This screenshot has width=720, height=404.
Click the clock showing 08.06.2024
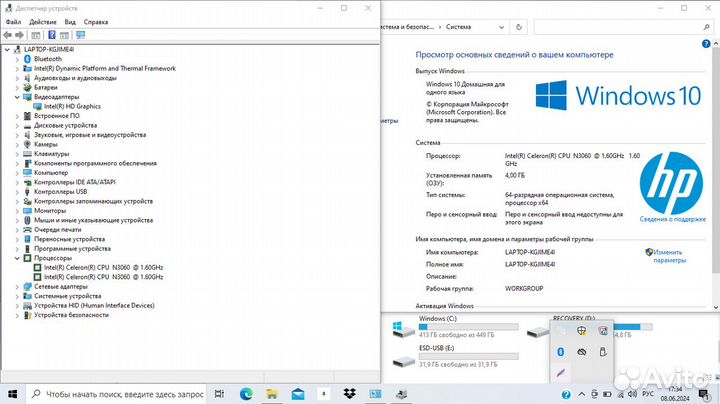675,394
